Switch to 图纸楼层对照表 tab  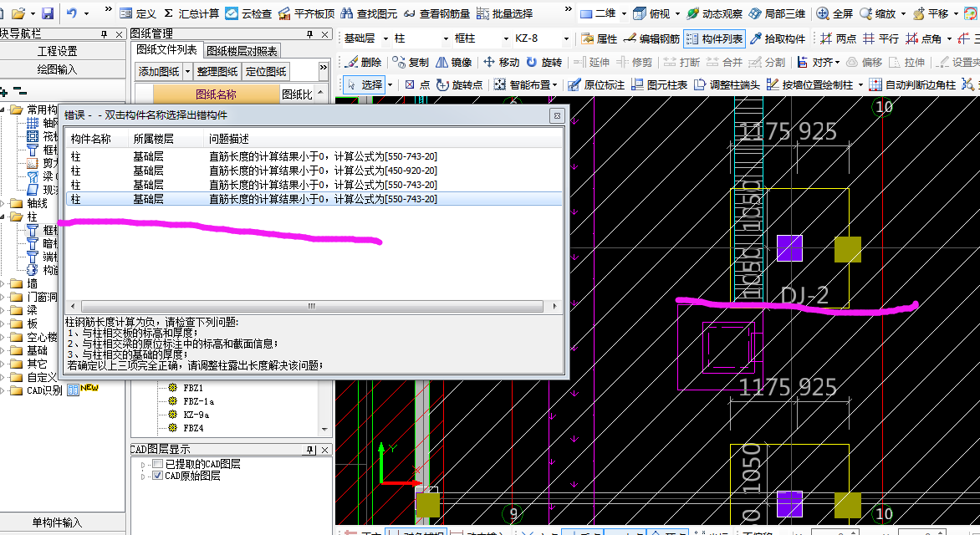pos(242,51)
